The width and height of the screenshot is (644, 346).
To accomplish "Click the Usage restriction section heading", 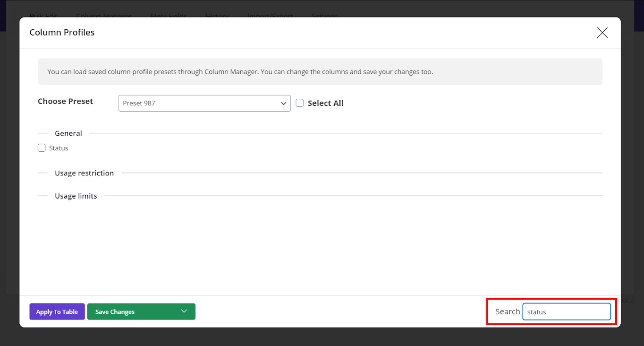I will pyautogui.click(x=84, y=173).
